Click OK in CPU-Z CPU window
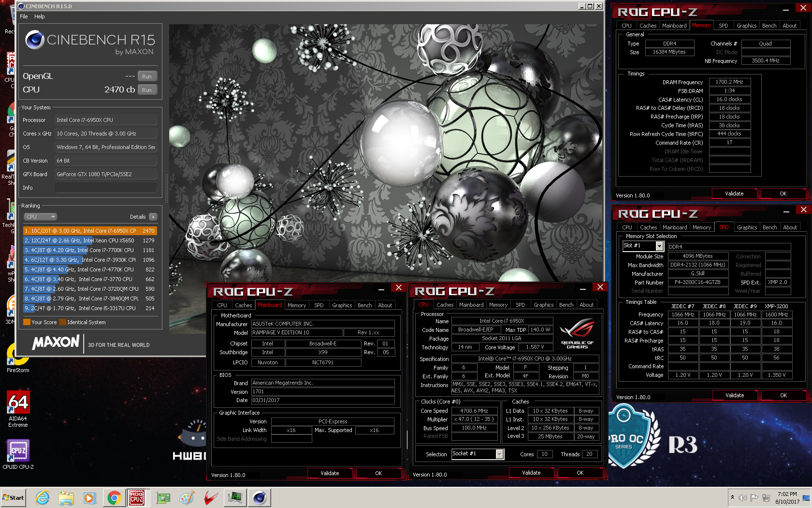This screenshot has width=812, height=508. tap(580, 473)
